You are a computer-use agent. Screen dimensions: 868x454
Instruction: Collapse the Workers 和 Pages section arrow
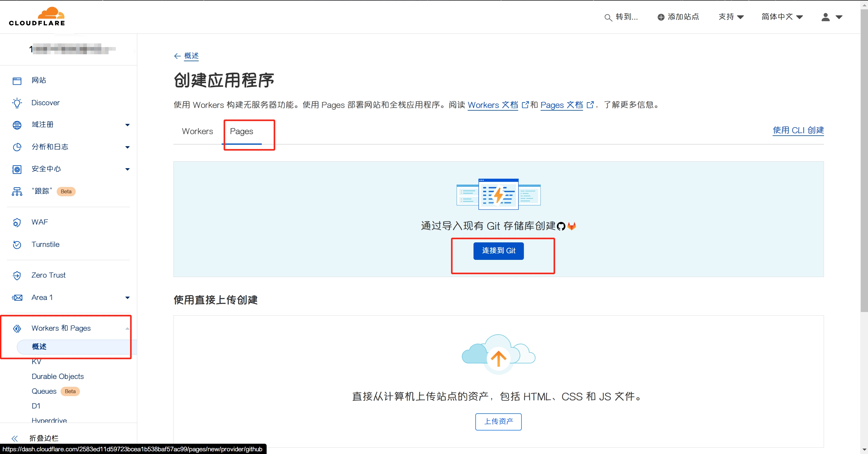point(127,328)
